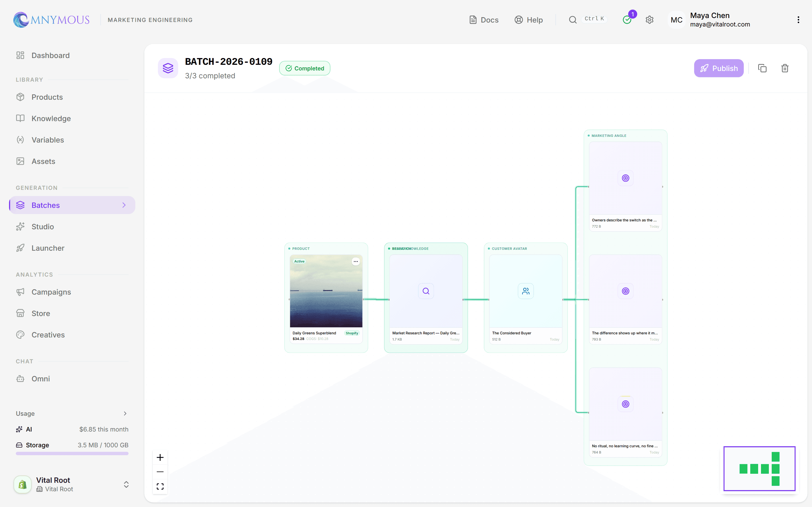Click the duplicate batch copy icon

pos(762,68)
